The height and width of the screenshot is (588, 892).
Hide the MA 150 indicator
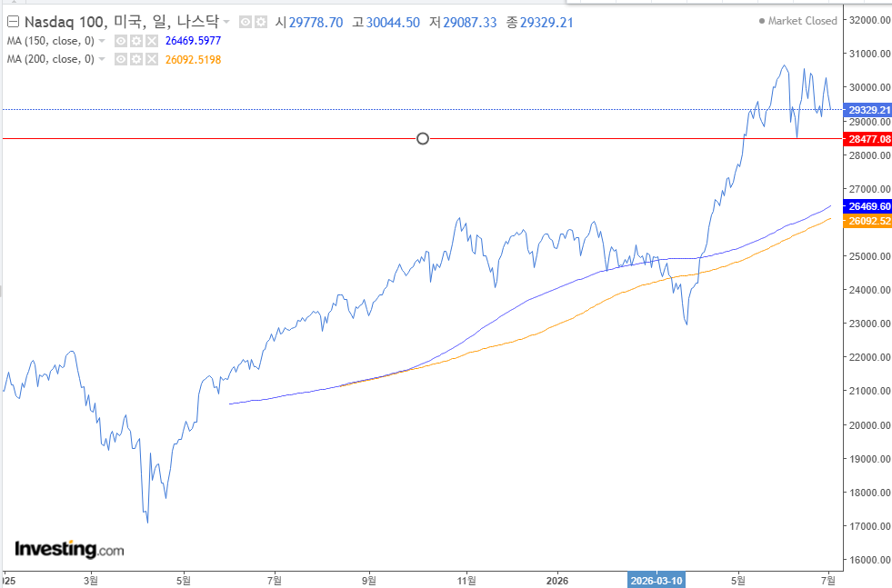tap(121, 41)
